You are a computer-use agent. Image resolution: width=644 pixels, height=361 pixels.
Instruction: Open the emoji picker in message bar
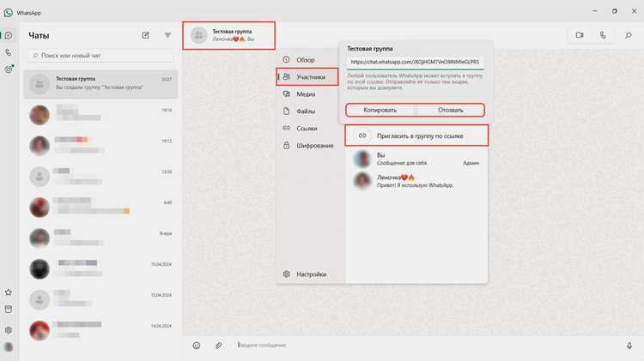tap(197, 346)
